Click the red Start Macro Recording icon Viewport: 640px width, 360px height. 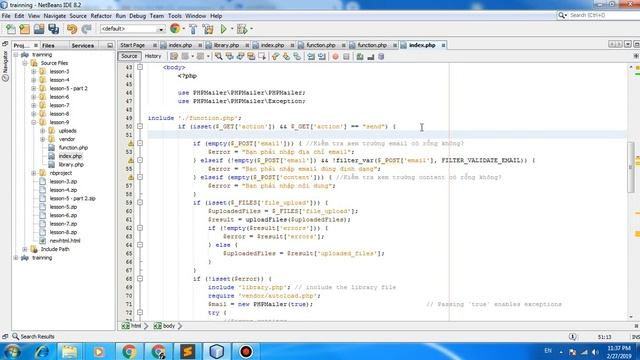point(336,56)
